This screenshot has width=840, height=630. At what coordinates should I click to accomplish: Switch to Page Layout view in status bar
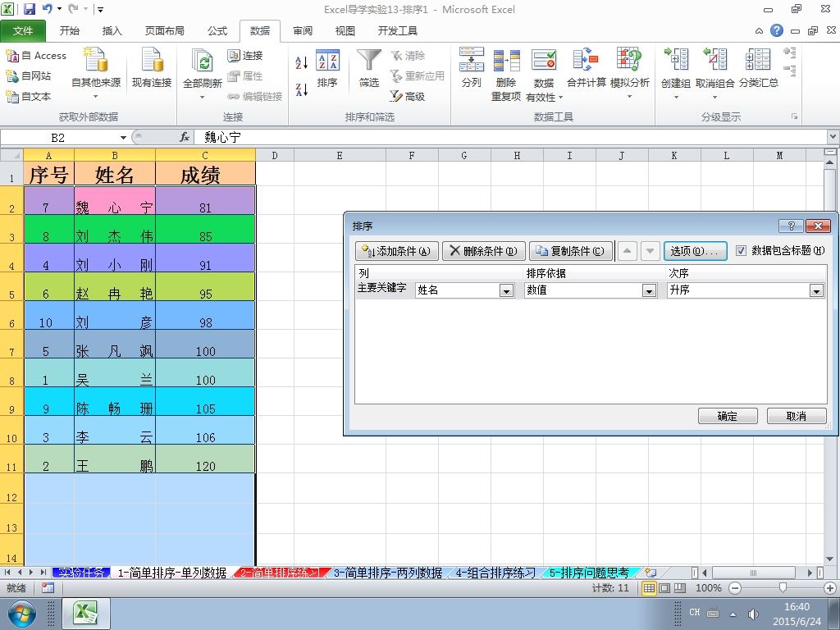tap(664, 588)
